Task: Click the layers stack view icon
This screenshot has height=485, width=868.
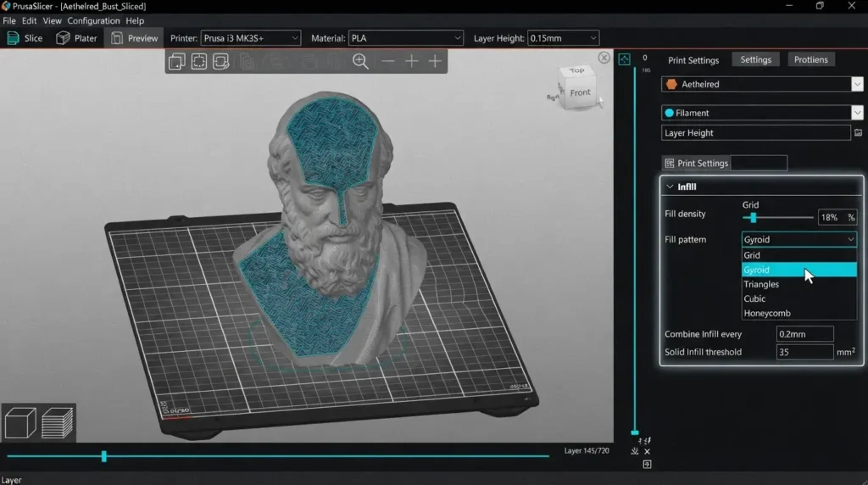Action: [57, 423]
